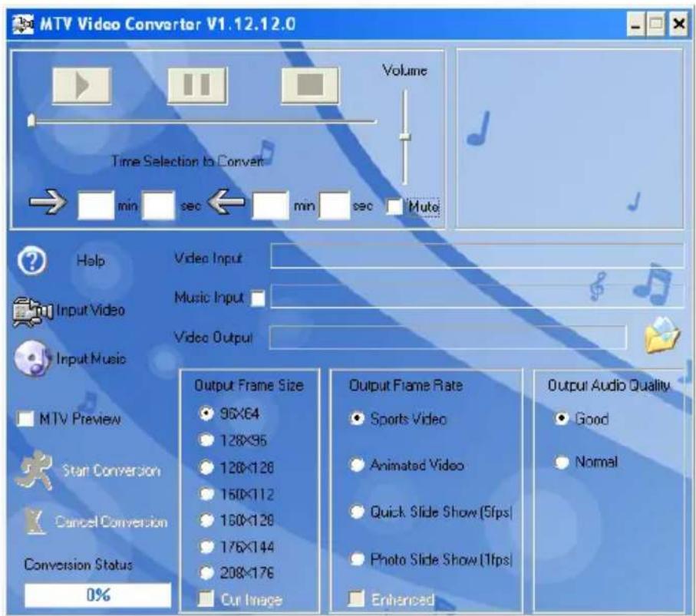696x616 pixels.
Task: Click the Cancel Conversion text
Action: click(x=111, y=522)
